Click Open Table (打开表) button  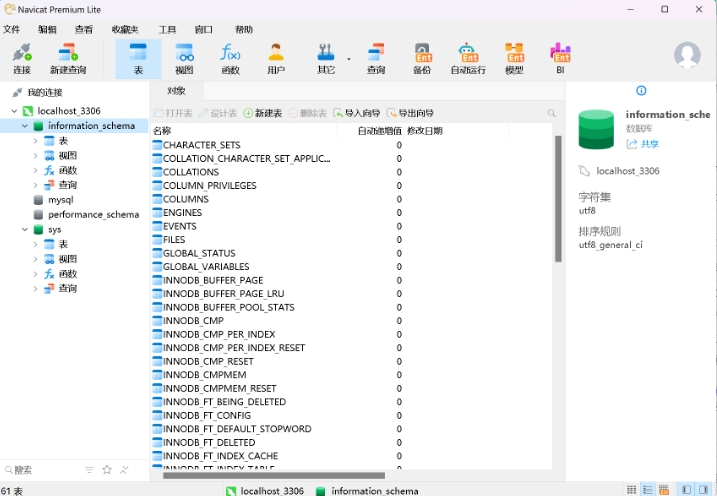coord(173,113)
